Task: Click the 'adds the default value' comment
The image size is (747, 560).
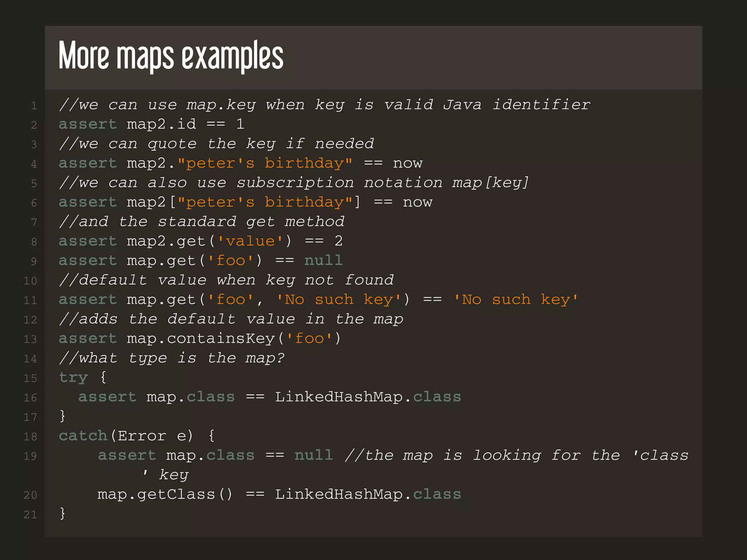Action: pyautogui.click(x=231, y=319)
